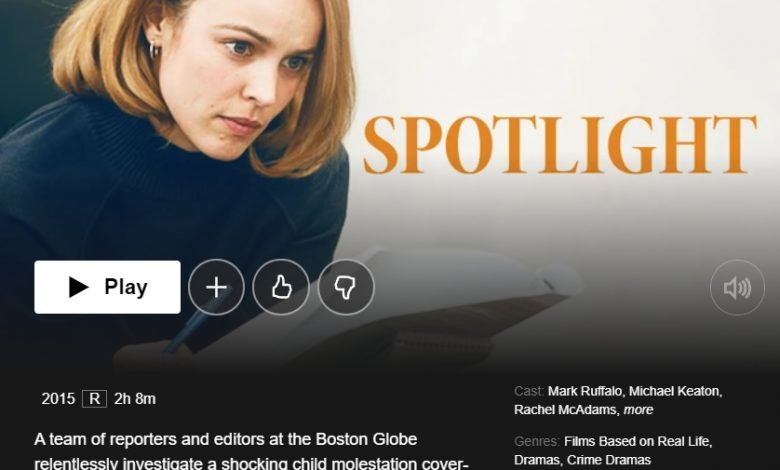Add Spotlight to My List
This screenshot has width=780, height=470.
click(x=216, y=287)
